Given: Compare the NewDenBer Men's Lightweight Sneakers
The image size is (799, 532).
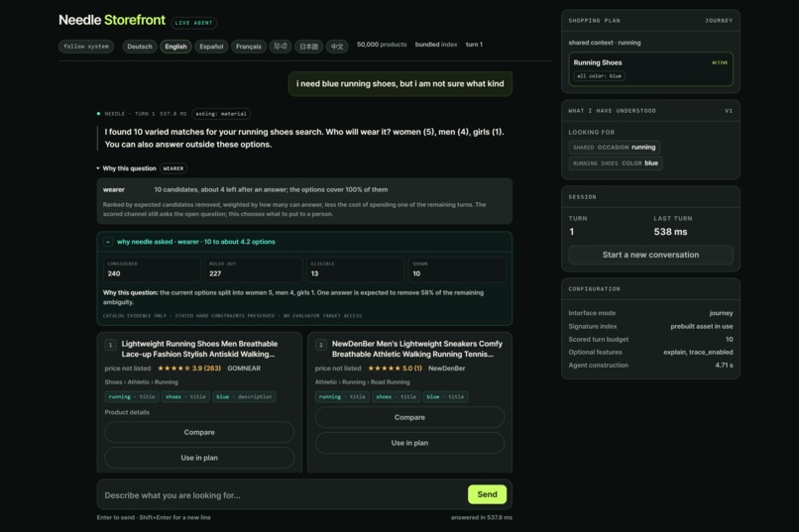Looking at the screenshot, I should (409, 417).
